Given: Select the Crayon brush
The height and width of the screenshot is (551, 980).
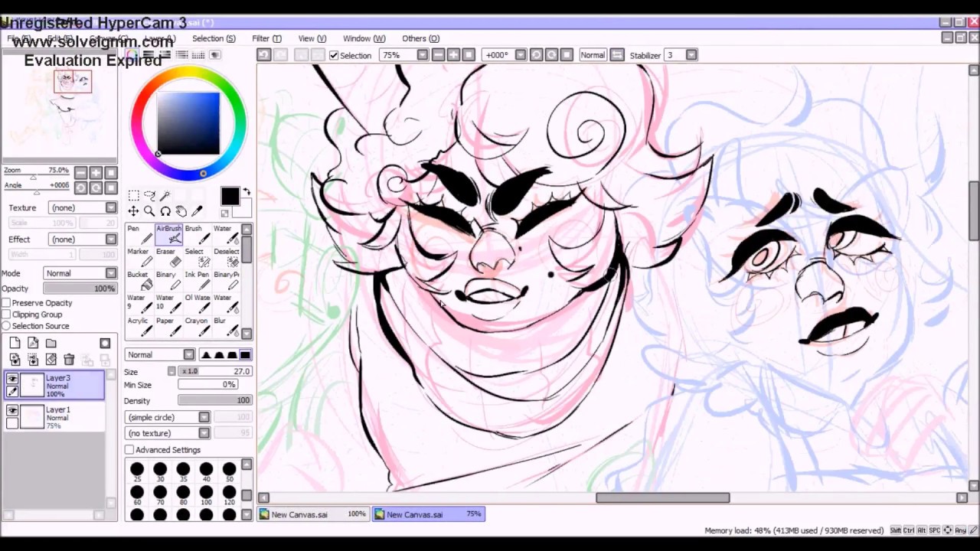Looking at the screenshot, I should (x=196, y=326).
